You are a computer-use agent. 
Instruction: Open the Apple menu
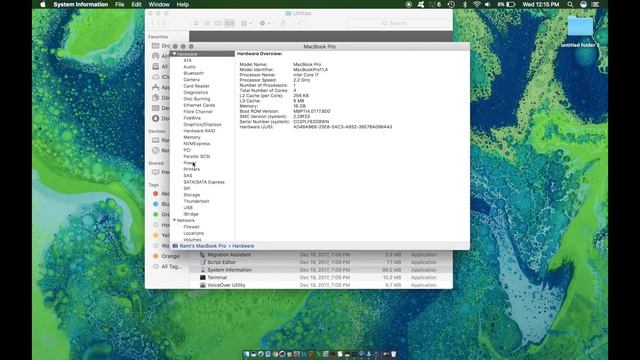[42, 4]
